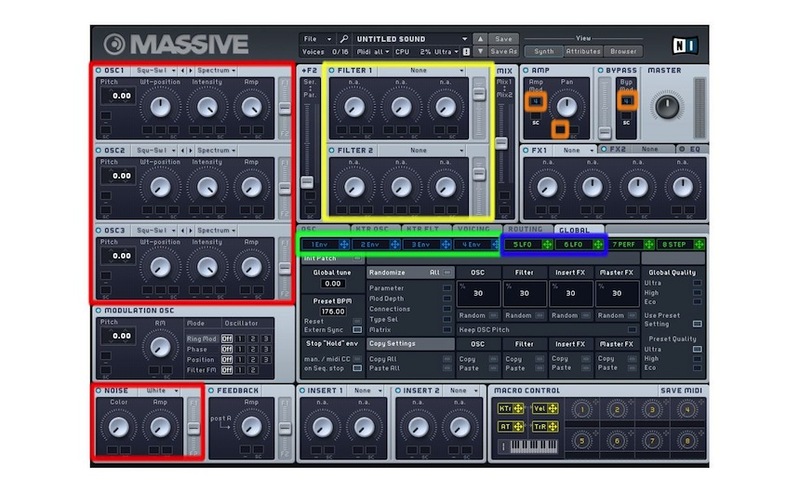This screenshot has width=800, height=492.
Task: Click the KTr macro drag handle icon
Action: 518,408
